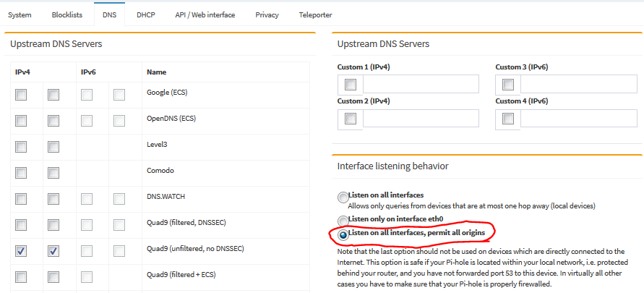This screenshot has height=293, width=644.
Task: Open the Teleporter tab
Action: tap(315, 14)
